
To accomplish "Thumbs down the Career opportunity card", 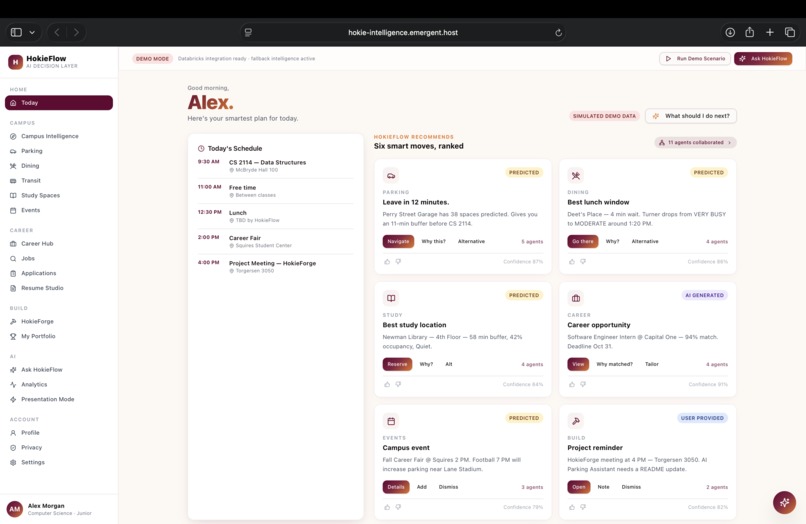I will tap(583, 385).
